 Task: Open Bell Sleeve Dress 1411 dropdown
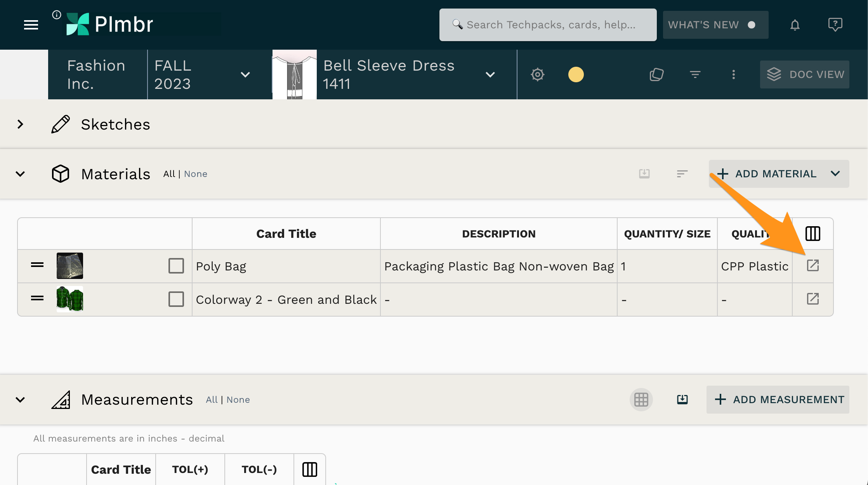(x=490, y=74)
